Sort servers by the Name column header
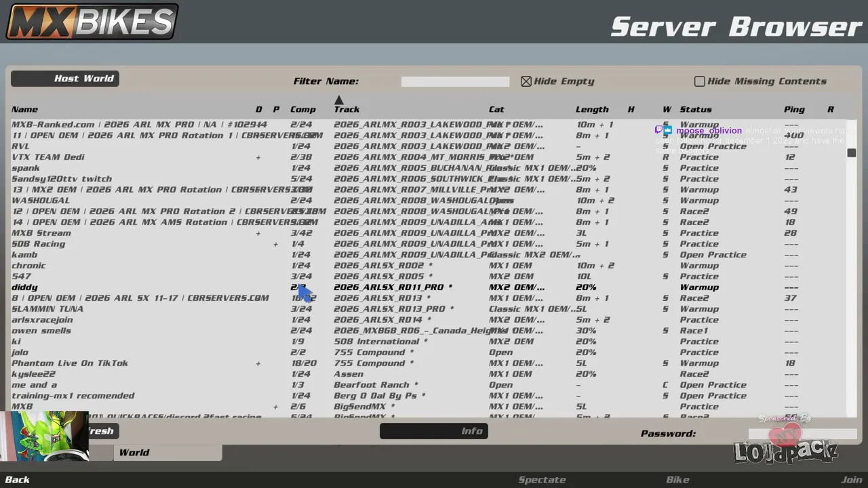 tap(24, 109)
